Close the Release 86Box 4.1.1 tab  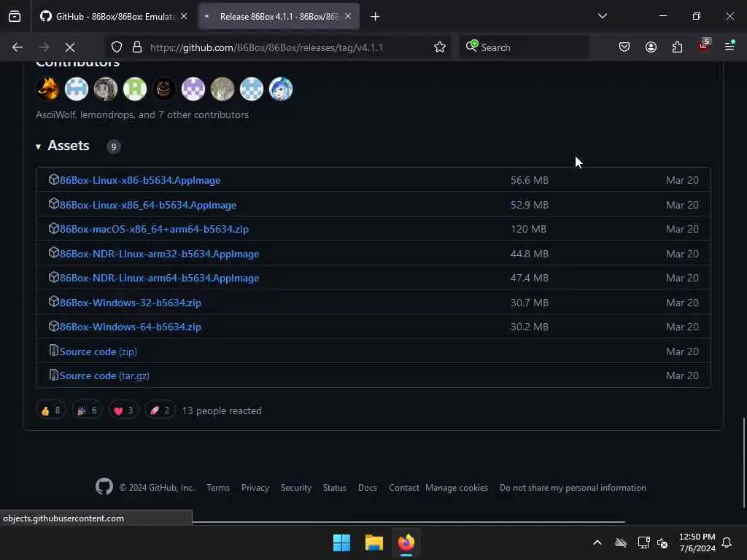click(x=348, y=16)
